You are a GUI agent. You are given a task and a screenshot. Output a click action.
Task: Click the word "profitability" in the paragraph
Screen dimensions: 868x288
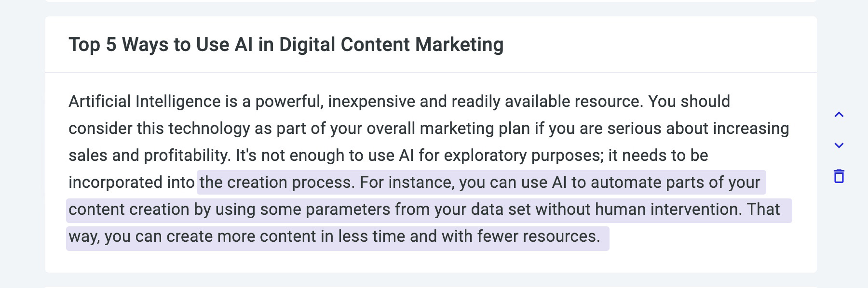186,156
